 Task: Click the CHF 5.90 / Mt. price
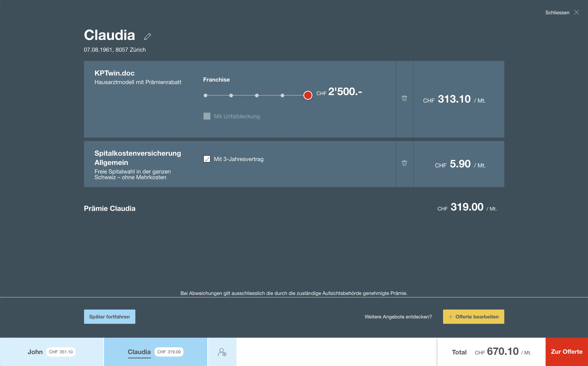point(460,164)
